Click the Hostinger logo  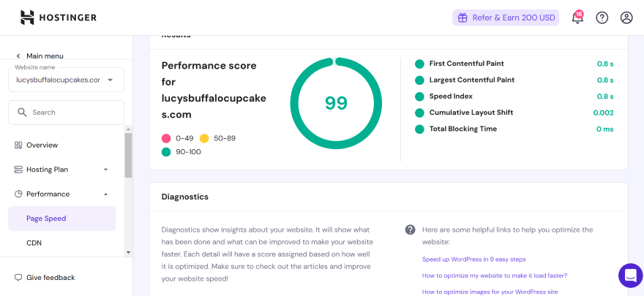coord(59,18)
